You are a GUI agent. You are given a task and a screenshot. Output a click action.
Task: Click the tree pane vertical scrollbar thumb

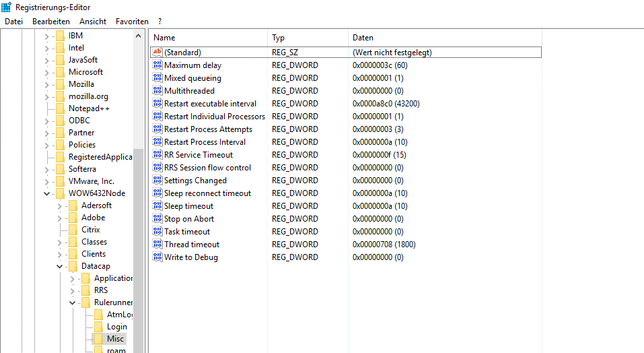[139, 251]
